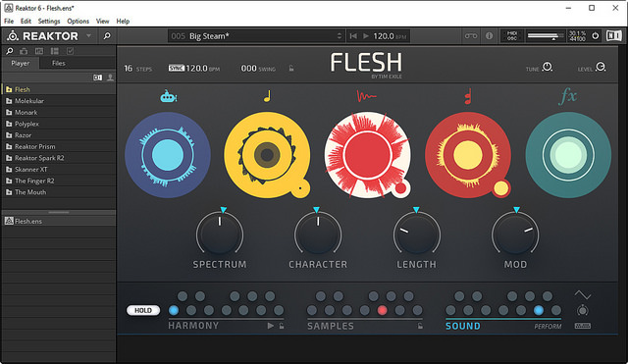628x364 pixels.
Task: Toggle the lock next to Harmony
Action: point(282,326)
